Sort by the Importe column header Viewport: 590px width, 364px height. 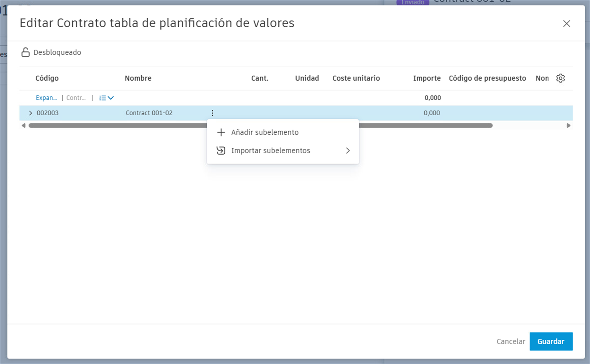click(427, 78)
